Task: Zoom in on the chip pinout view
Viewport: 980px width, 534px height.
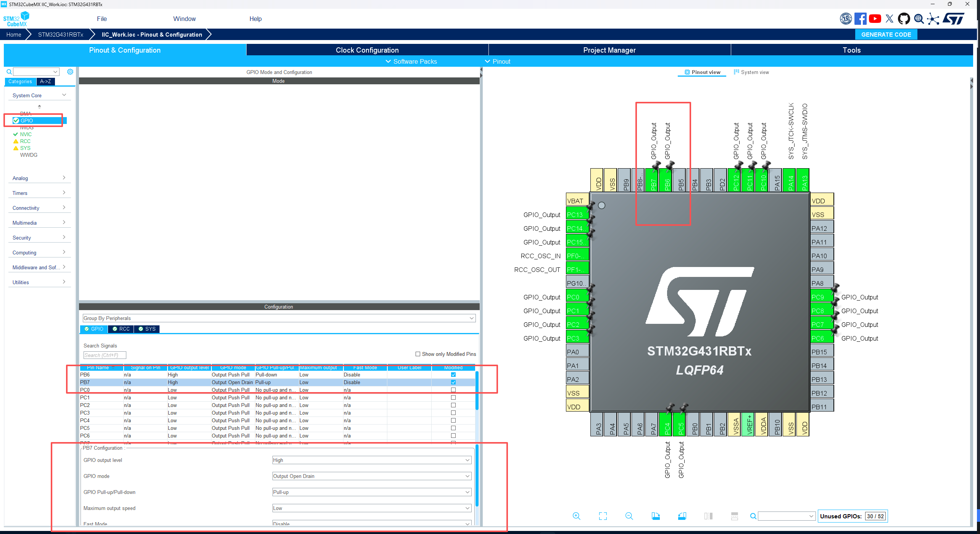Action: coord(576,516)
